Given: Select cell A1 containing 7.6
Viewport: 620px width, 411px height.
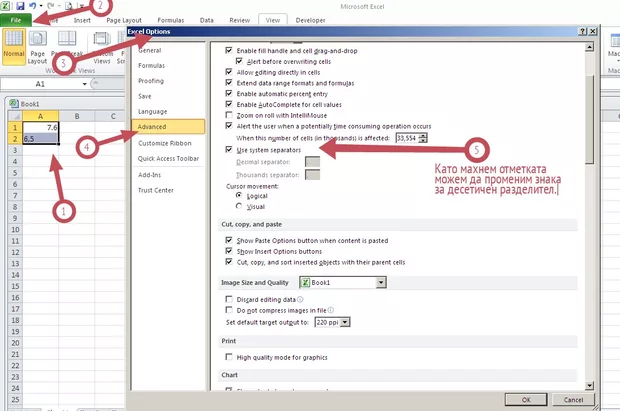Looking at the screenshot, I should pyautogui.click(x=40, y=127).
